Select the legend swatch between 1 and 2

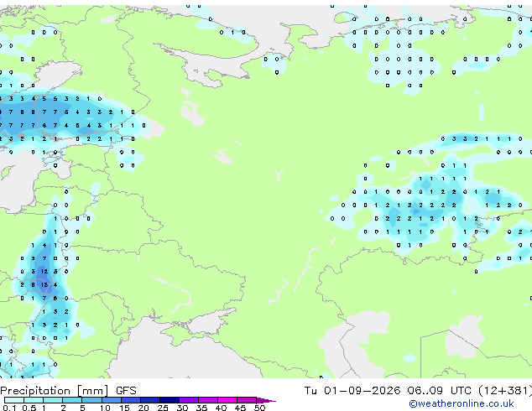[x=53, y=400]
